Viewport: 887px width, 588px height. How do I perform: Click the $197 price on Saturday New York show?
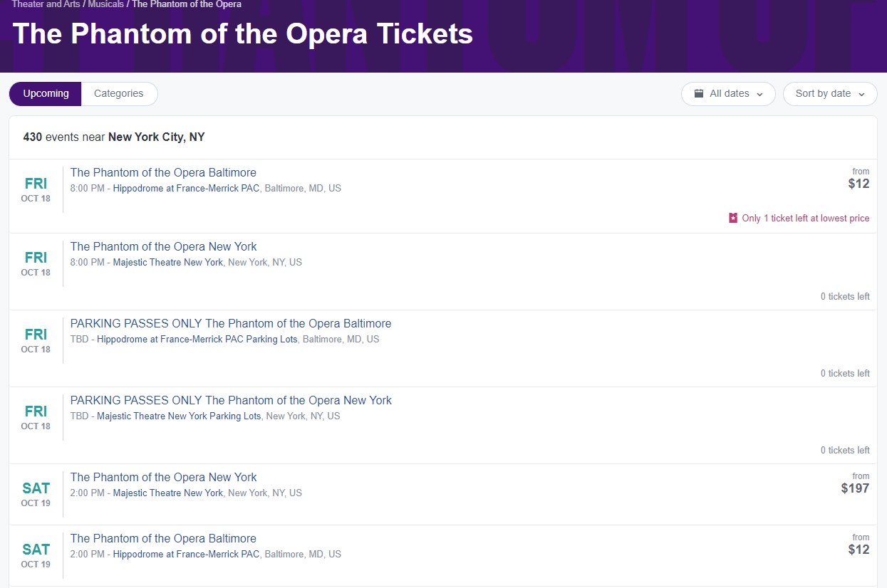(x=855, y=488)
